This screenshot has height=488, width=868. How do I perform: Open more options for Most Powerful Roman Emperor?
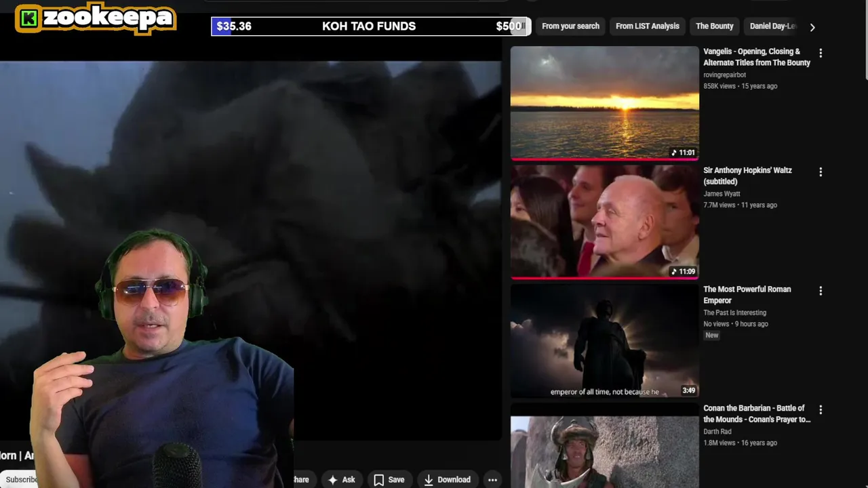click(x=821, y=291)
